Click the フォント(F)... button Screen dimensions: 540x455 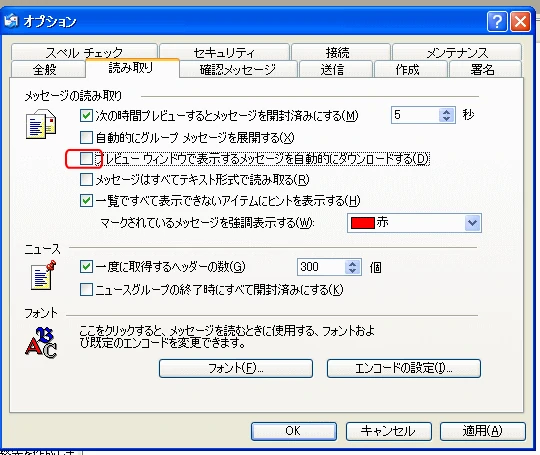click(236, 369)
